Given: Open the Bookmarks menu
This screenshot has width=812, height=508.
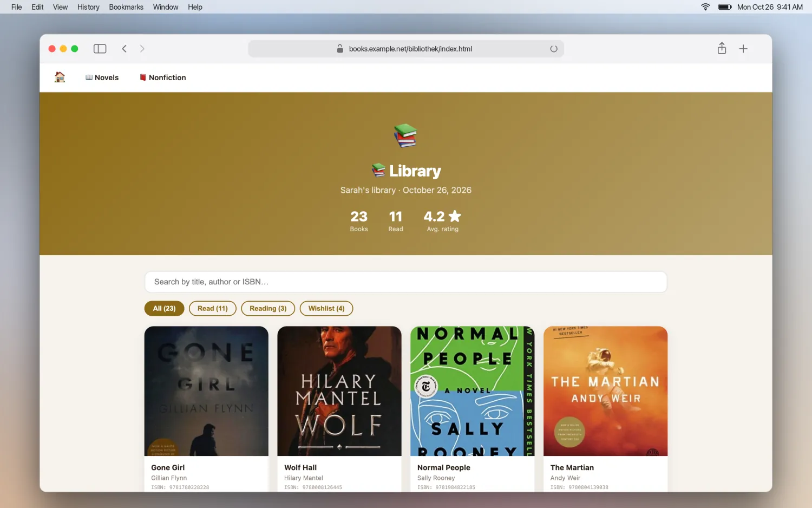Looking at the screenshot, I should tap(126, 7).
